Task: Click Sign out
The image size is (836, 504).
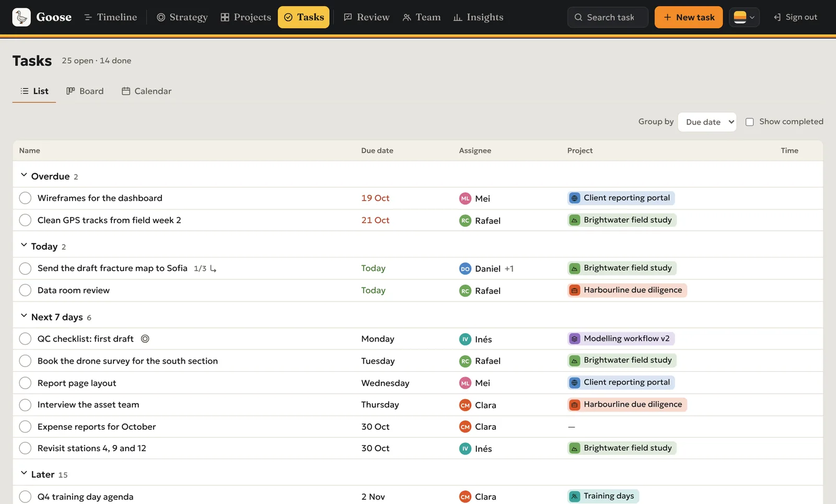Action: tap(795, 17)
